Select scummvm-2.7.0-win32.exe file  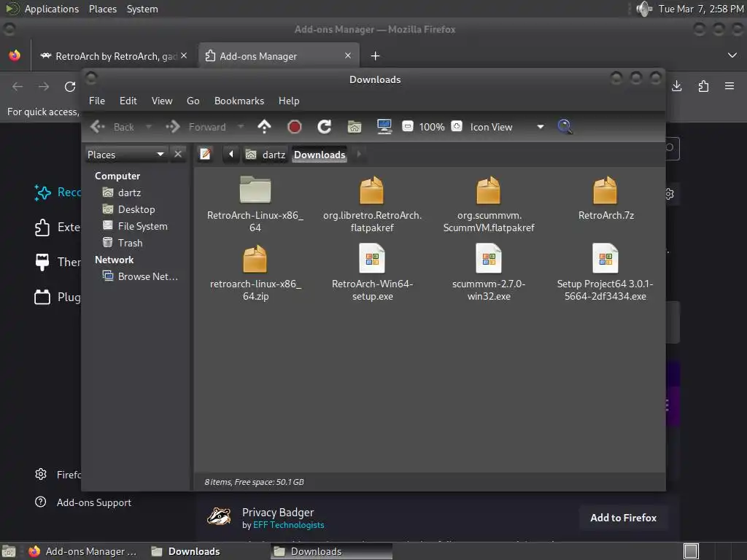tap(489, 273)
